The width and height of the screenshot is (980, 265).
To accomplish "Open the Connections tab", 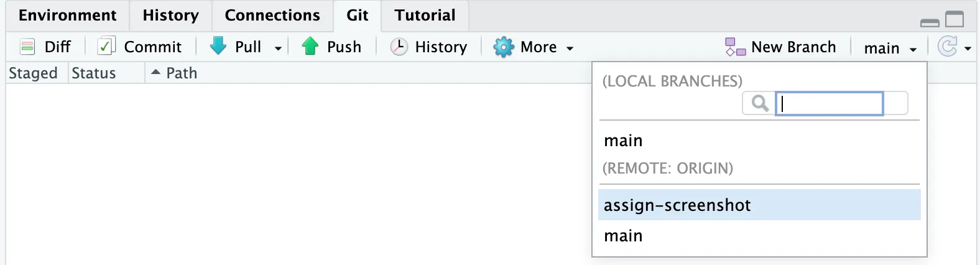I will point(272,16).
